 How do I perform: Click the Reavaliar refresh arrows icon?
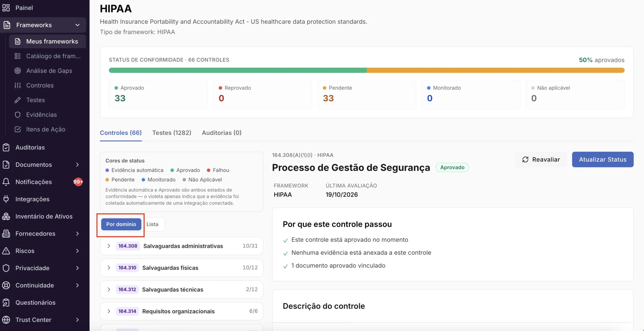pos(525,160)
